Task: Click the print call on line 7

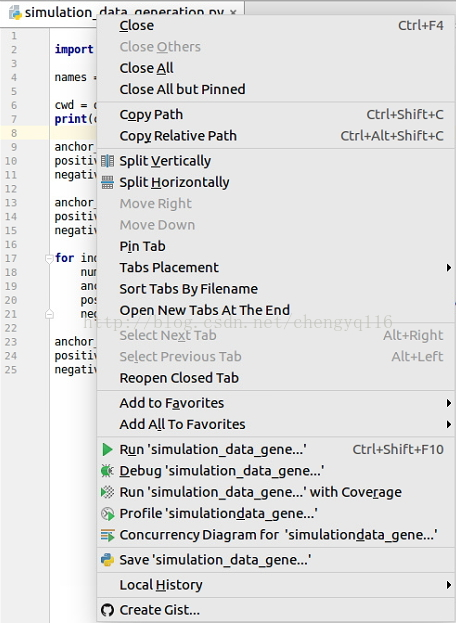Action: [x=71, y=119]
